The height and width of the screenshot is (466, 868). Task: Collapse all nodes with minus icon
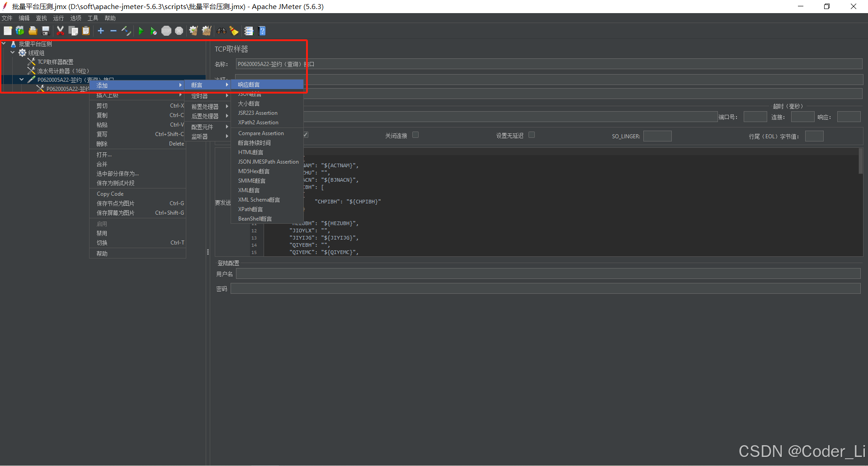113,31
